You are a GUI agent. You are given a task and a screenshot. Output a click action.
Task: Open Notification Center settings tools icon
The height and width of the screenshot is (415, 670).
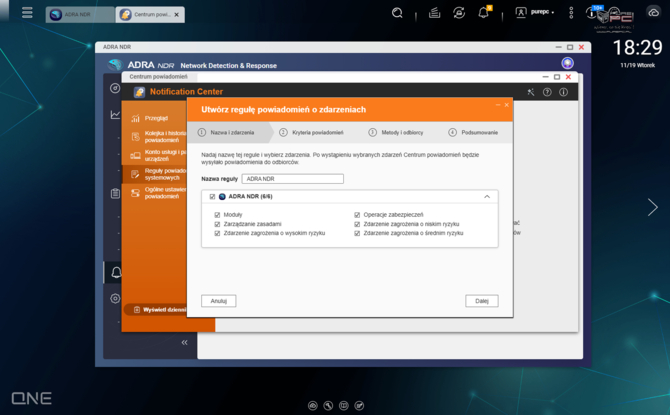pyautogui.click(x=531, y=92)
